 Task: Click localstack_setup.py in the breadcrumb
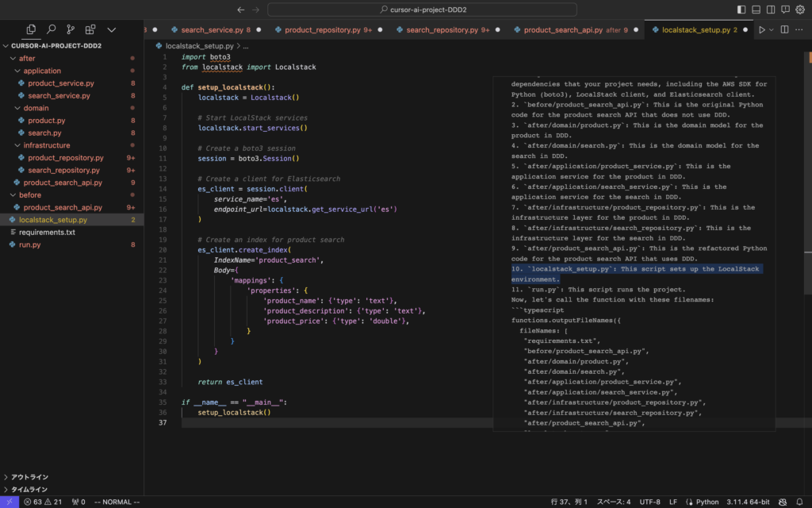click(x=199, y=46)
